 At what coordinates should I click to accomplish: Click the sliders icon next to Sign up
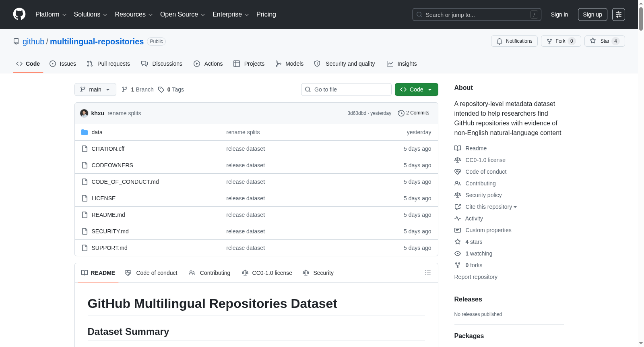619,15
